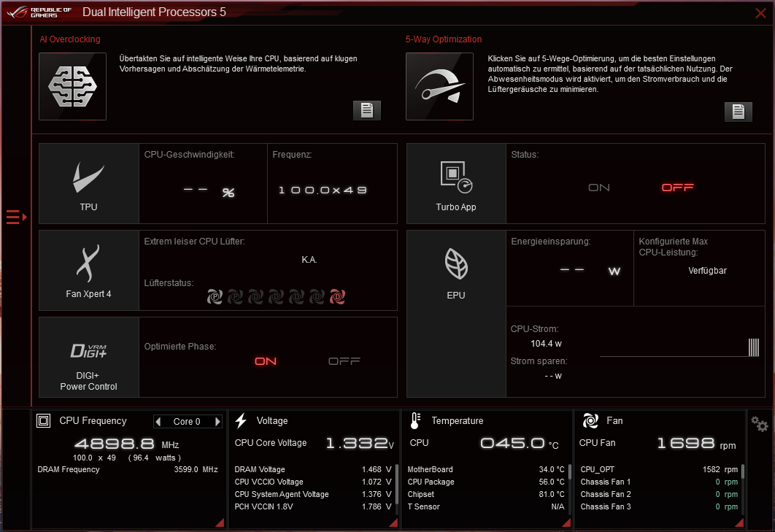Switch to next core with right arrow

click(x=217, y=422)
